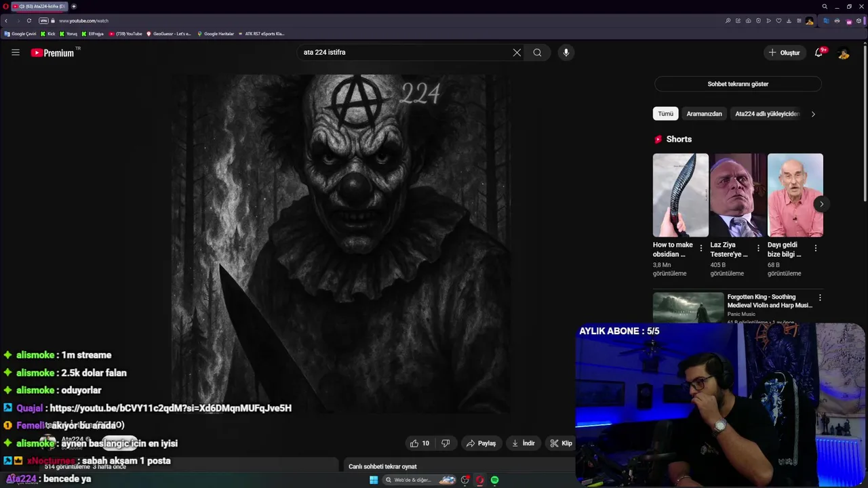Screen dimensions: 868x488
Task: Go to the YouTube Premium home logo
Action: (x=53, y=53)
